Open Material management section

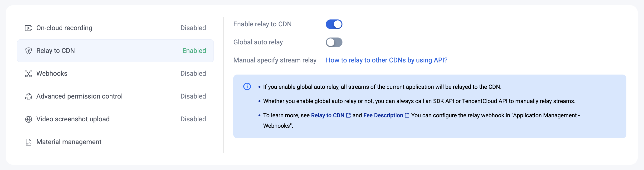(x=69, y=142)
